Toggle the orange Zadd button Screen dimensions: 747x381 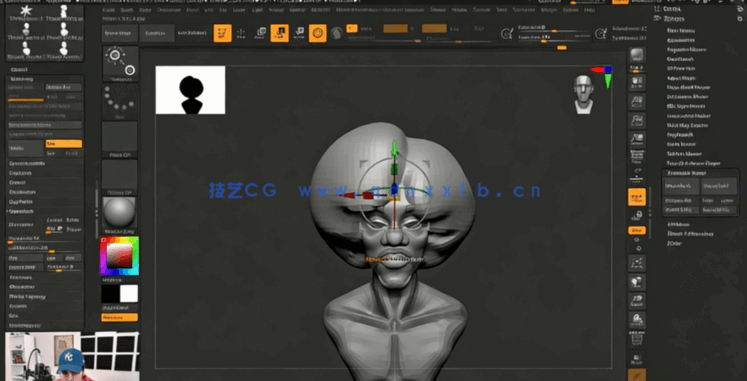click(434, 29)
